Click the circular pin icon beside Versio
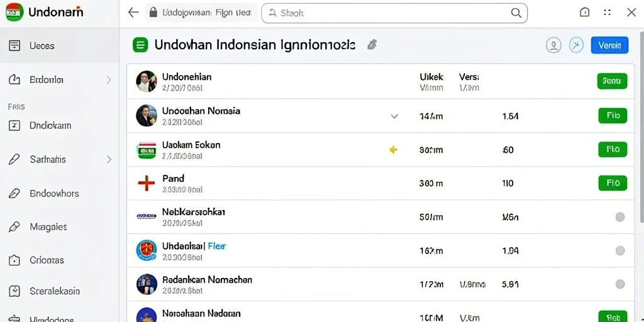The height and width of the screenshot is (322, 644). (x=576, y=45)
